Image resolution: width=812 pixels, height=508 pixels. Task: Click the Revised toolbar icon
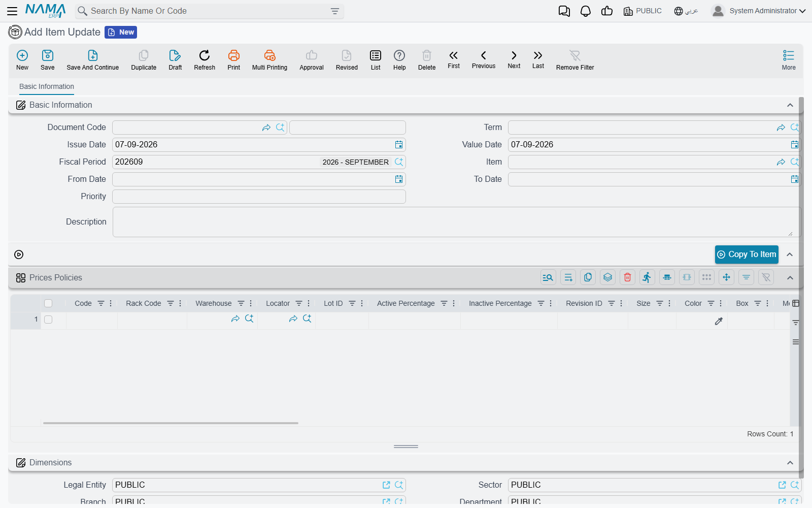(347, 60)
